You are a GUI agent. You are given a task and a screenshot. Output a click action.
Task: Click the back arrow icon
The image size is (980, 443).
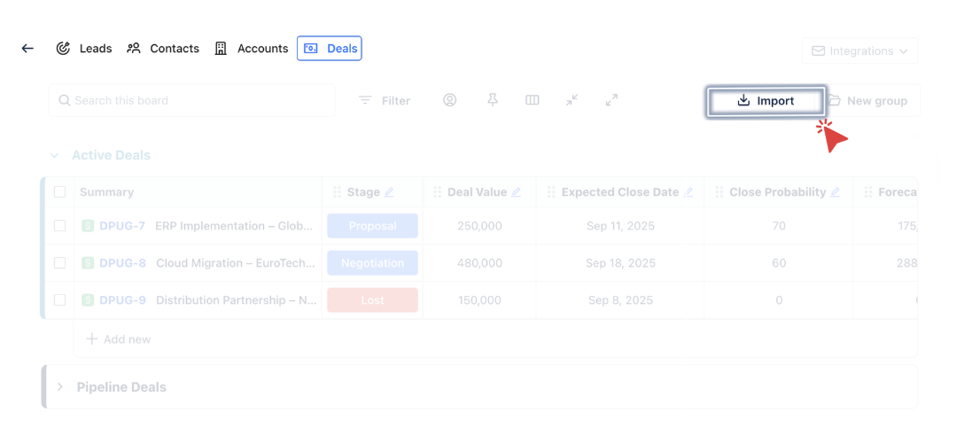pyautogui.click(x=27, y=49)
